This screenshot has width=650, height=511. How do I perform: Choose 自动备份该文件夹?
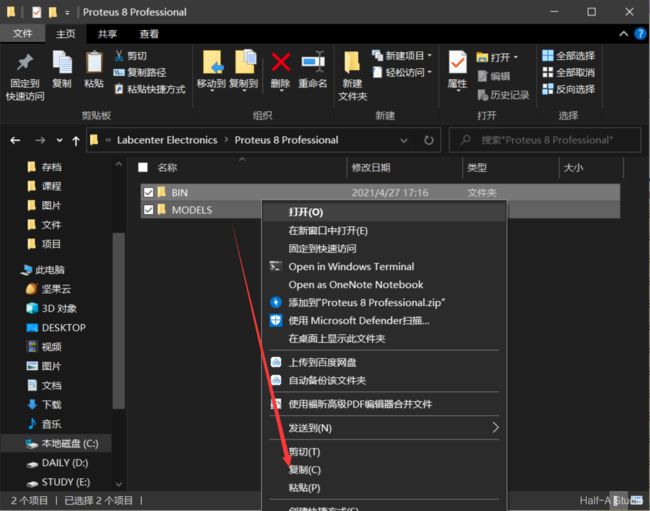383,380
